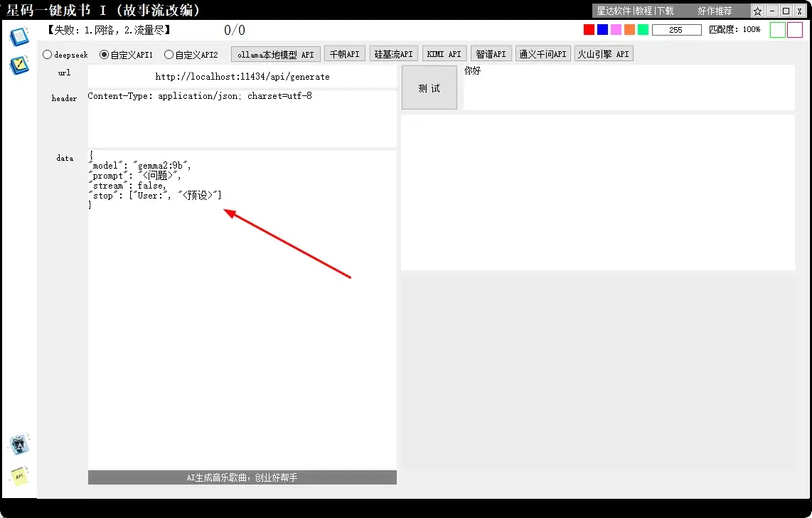The height and width of the screenshot is (518, 812).
Task: Click the KIMI API preset button
Action: point(444,54)
